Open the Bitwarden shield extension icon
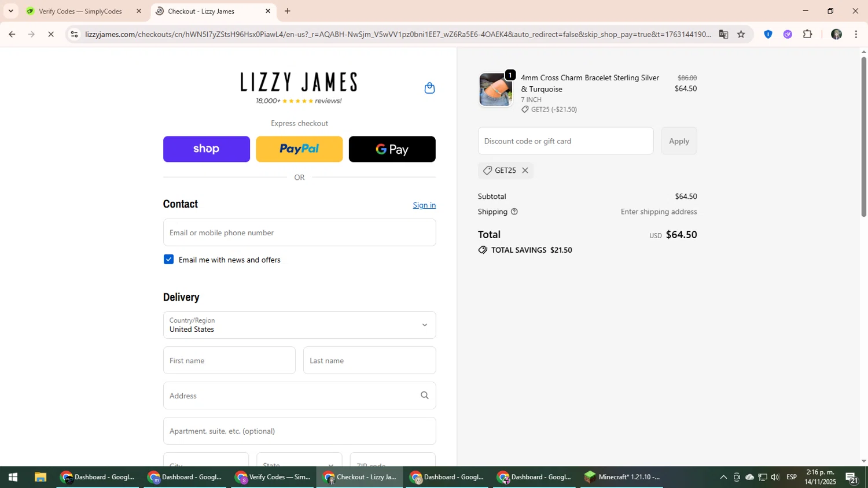The image size is (868, 488). [x=768, y=34]
